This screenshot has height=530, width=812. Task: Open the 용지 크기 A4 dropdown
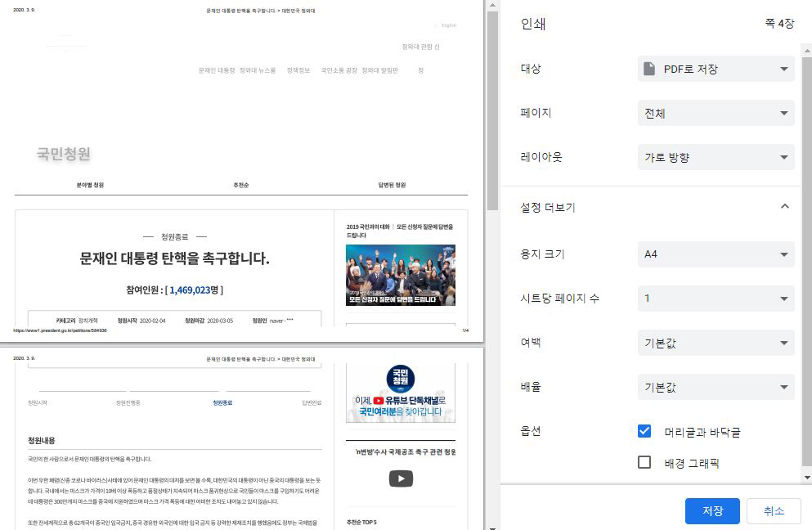[x=716, y=254]
